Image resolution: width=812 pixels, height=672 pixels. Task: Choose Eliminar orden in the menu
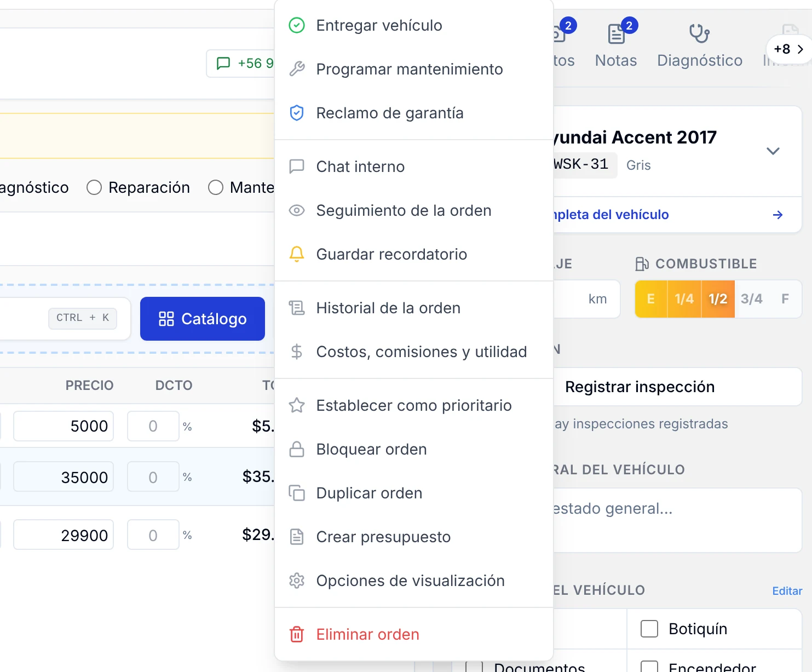pyautogui.click(x=413, y=634)
